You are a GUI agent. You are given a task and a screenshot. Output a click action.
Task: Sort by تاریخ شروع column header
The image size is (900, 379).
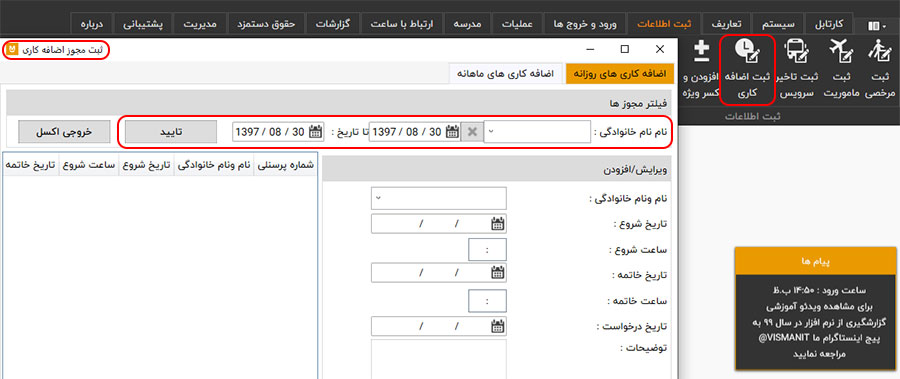click(146, 164)
